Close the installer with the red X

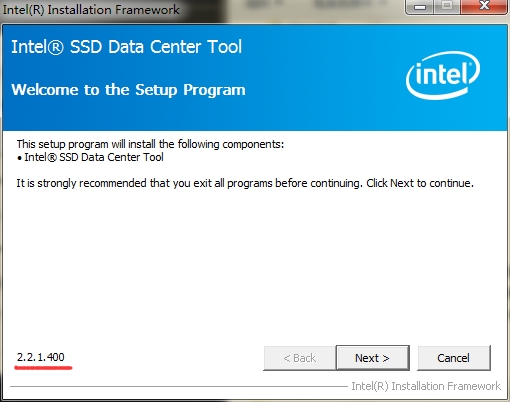point(484,6)
